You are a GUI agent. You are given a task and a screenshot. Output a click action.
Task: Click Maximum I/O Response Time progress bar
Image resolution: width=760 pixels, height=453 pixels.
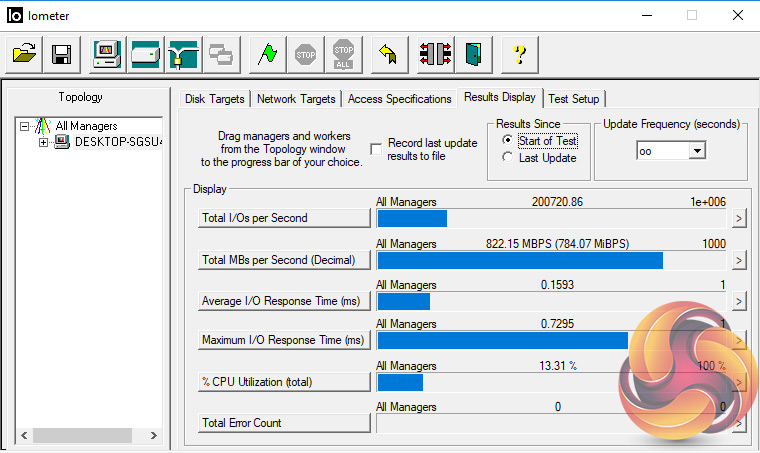pos(552,341)
